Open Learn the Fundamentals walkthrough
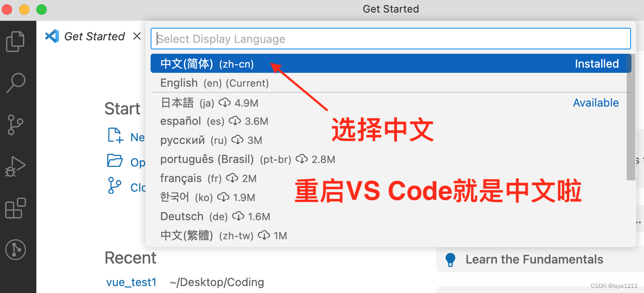The height and width of the screenshot is (293, 644). pos(540,260)
